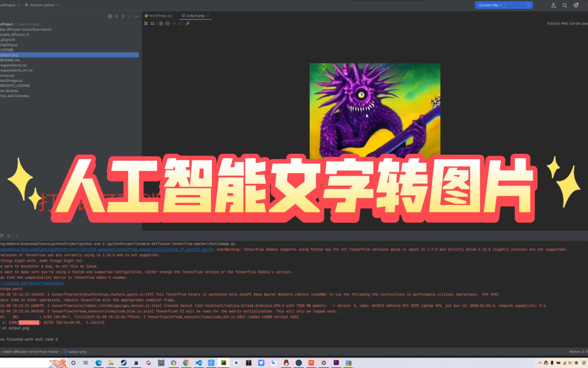Open the account login icon near the top right
This screenshot has width=588, height=368.
click(553, 5)
